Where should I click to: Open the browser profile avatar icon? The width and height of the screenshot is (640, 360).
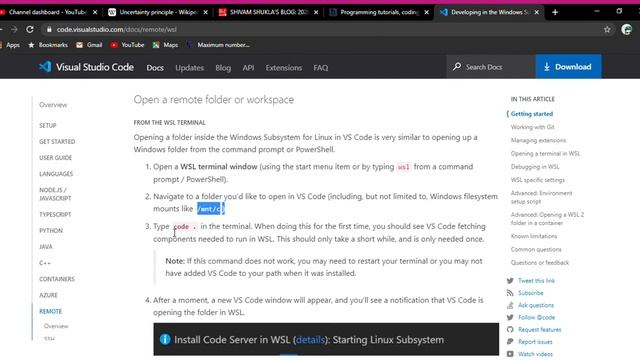tap(627, 29)
